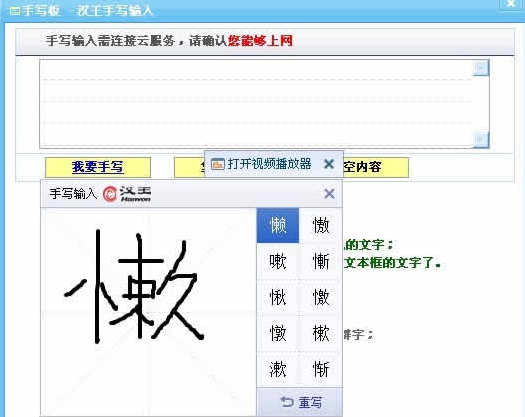Click the 我要手写 link button

click(98, 167)
